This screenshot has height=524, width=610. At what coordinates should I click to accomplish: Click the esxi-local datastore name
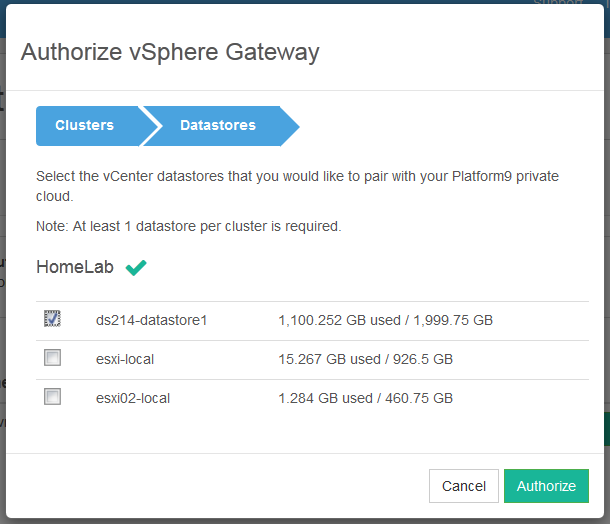pyautogui.click(x=125, y=359)
